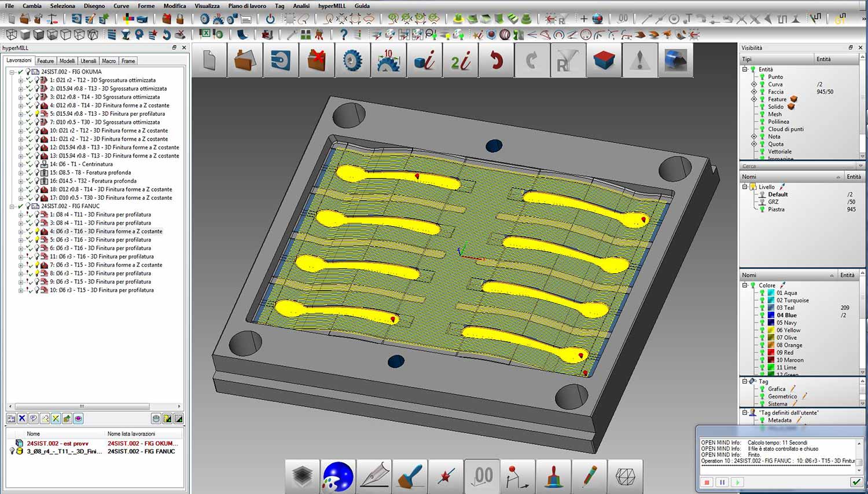
Task: Collapse the 24SIST.002 - FIG OKUMA job list
Action: point(12,72)
